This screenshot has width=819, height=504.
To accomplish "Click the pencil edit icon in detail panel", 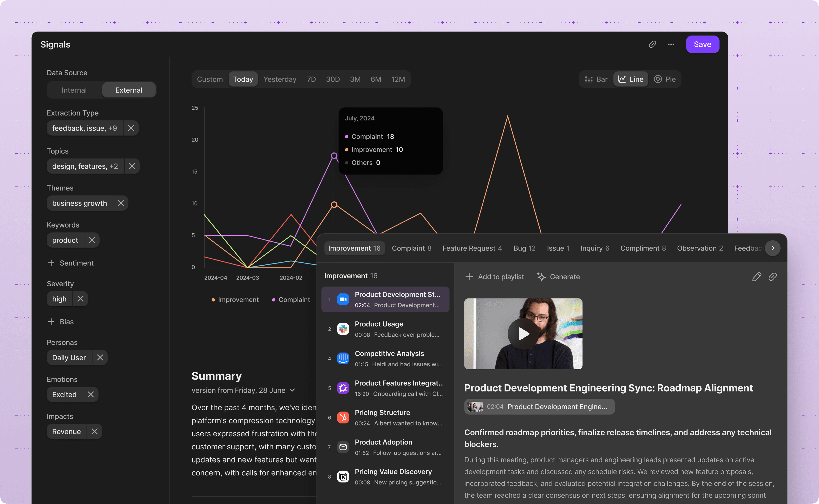I will point(757,277).
